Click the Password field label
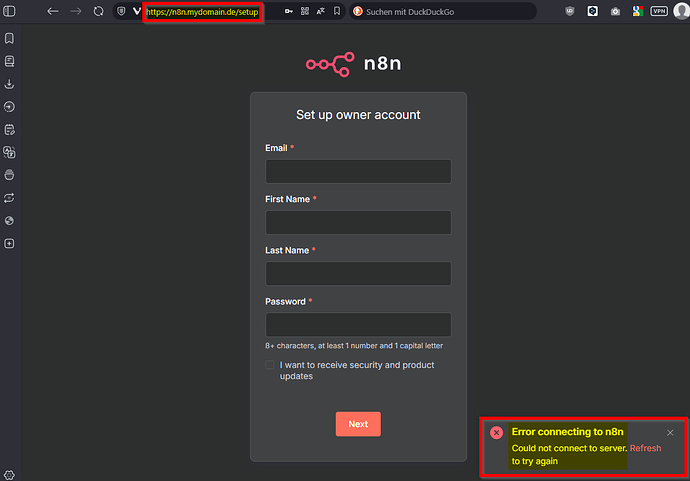The image size is (690, 481). (285, 302)
